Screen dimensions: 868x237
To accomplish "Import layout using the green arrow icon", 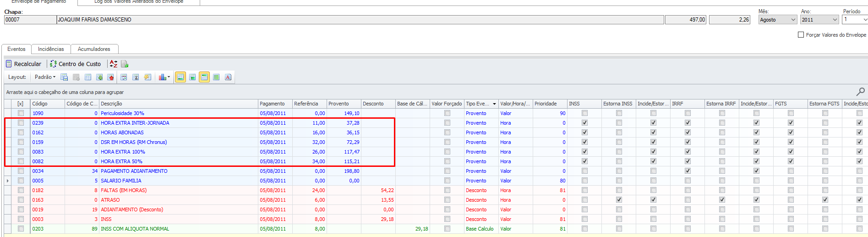I will (99, 77).
